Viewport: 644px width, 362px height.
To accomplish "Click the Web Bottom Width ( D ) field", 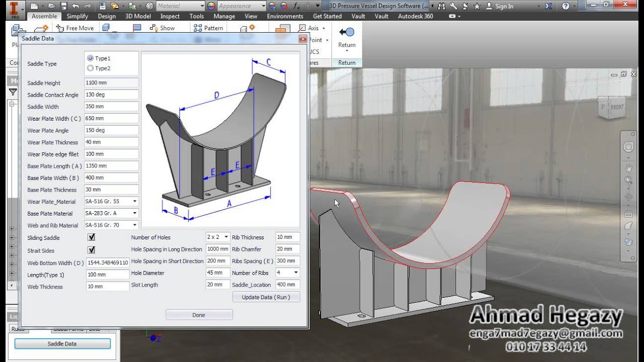I will (108, 262).
